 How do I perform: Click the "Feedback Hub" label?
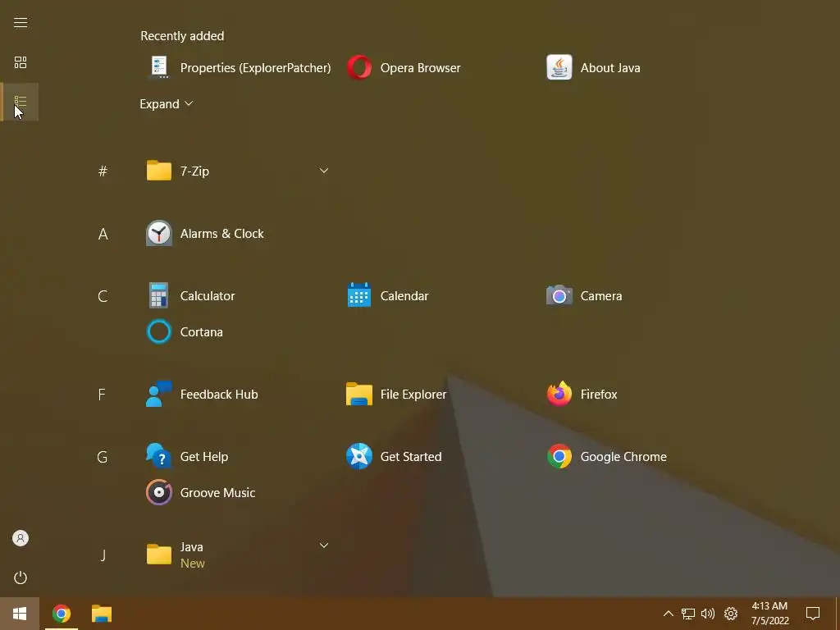219,395
